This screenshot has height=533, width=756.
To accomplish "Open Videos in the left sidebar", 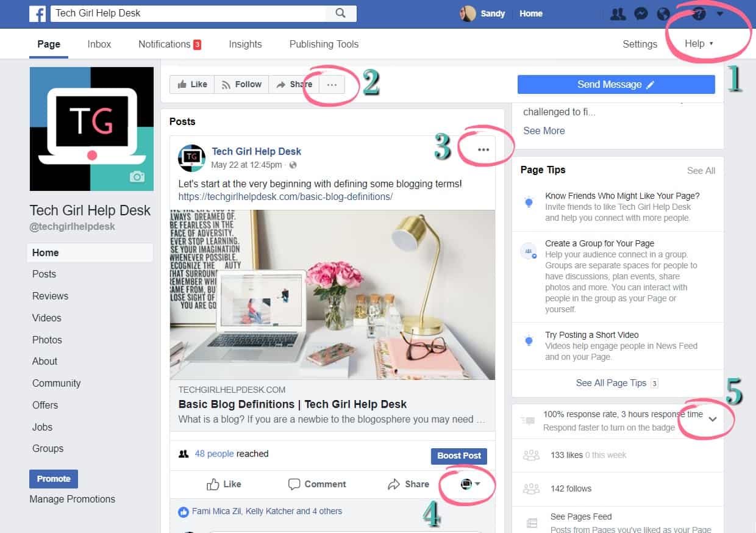I will [46, 318].
